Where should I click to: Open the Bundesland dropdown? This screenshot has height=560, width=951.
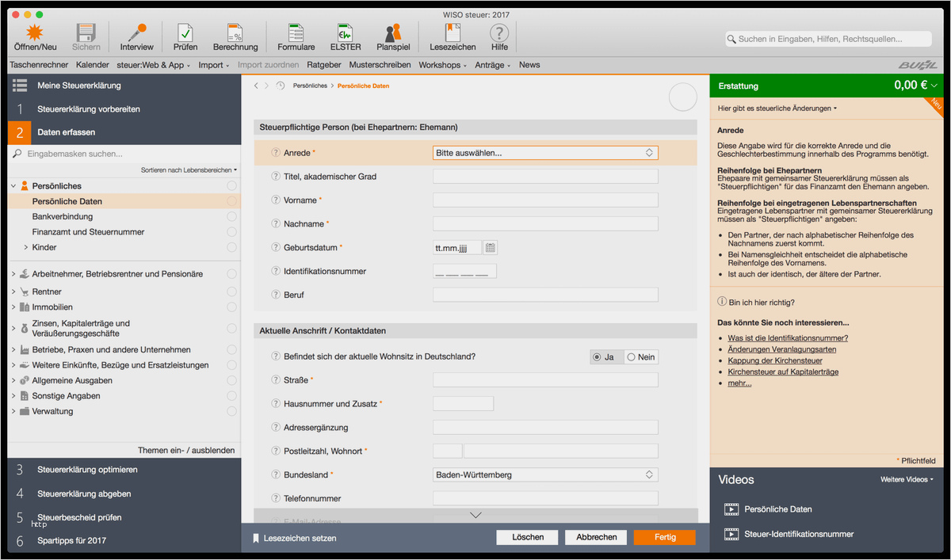(x=545, y=474)
